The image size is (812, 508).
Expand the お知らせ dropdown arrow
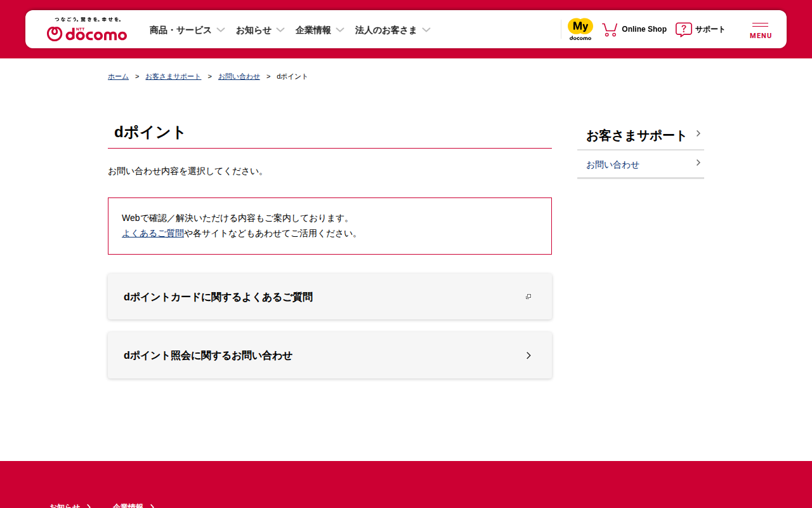pyautogui.click(x=280, y=30)
